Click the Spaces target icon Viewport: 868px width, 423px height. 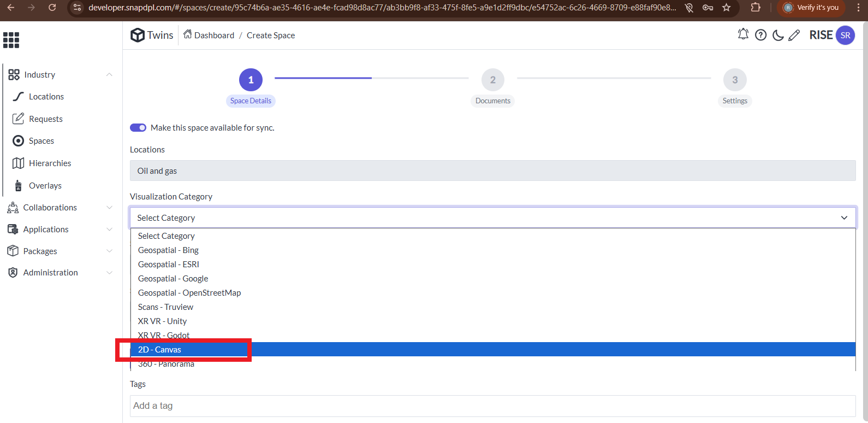[x=19, y=141]
